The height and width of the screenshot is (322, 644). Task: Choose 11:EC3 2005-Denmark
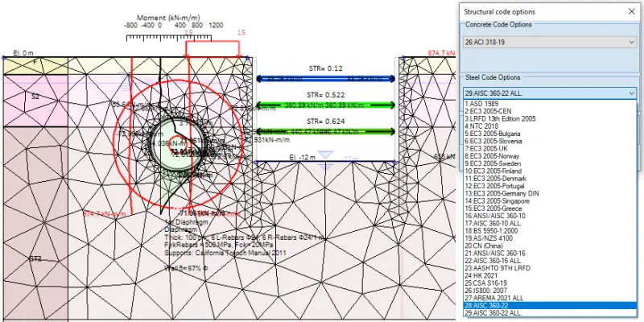(550, 179)
